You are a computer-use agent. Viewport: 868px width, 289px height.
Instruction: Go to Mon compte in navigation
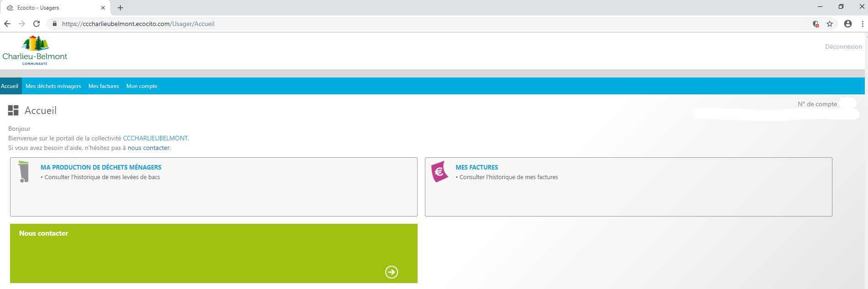click(142, 86)
